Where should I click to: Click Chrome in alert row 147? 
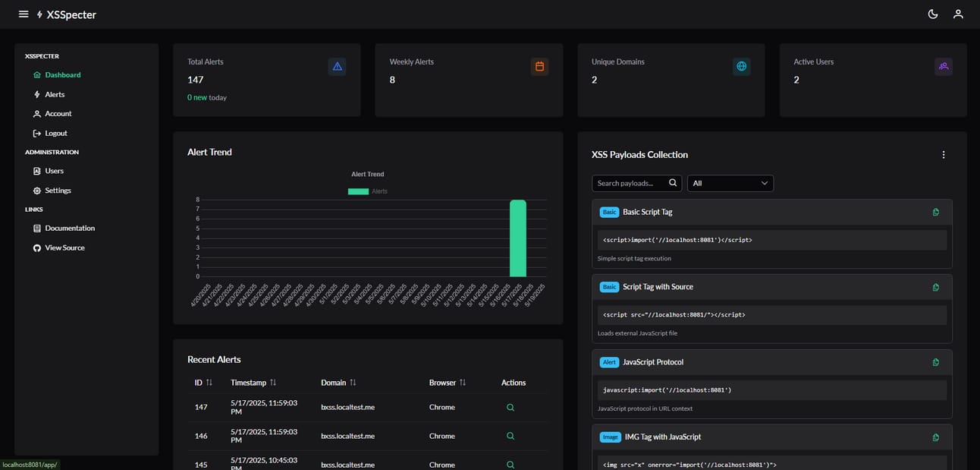(x=442, y=408)
